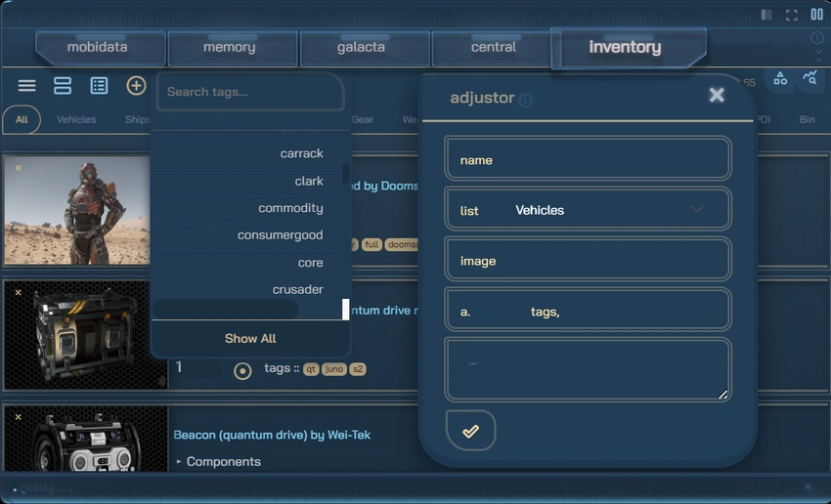Switch to detailed list view icon
The width and height of the screenshot is (831, 504).
tap(99, 85)
